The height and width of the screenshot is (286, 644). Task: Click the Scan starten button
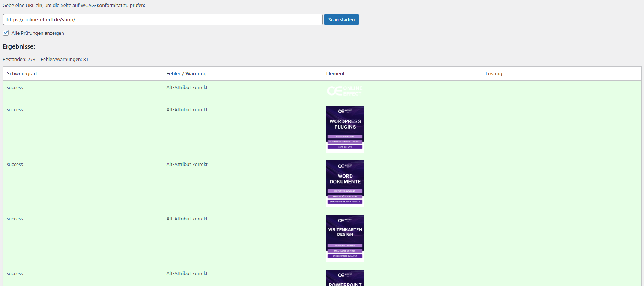point(341,19)
